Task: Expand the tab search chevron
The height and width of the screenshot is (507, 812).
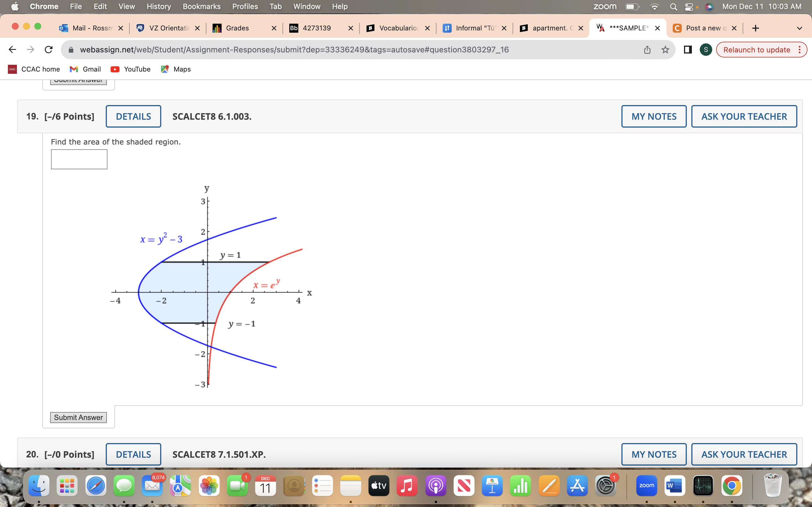Action: (799, 28)
